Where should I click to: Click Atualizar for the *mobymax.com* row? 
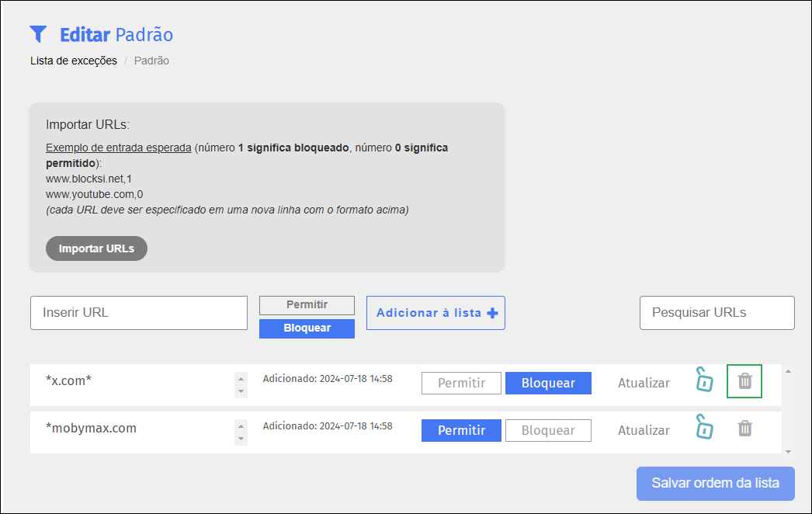(644, 431)
